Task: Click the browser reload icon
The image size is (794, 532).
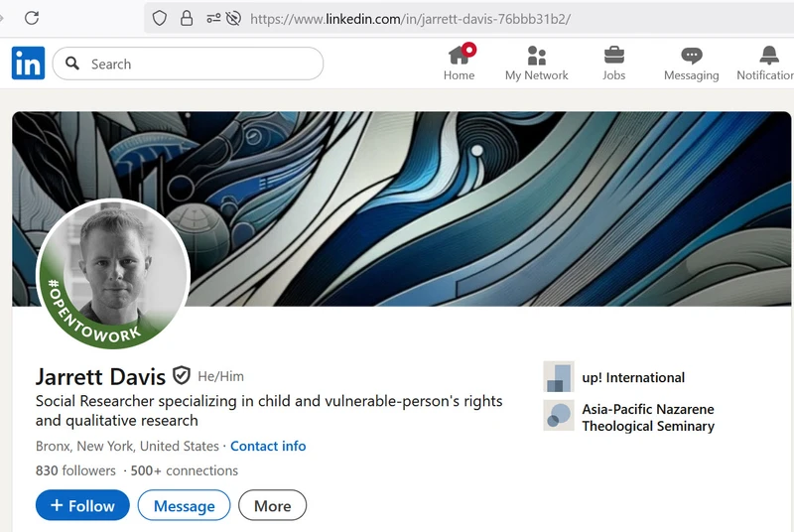Action: 32,18
